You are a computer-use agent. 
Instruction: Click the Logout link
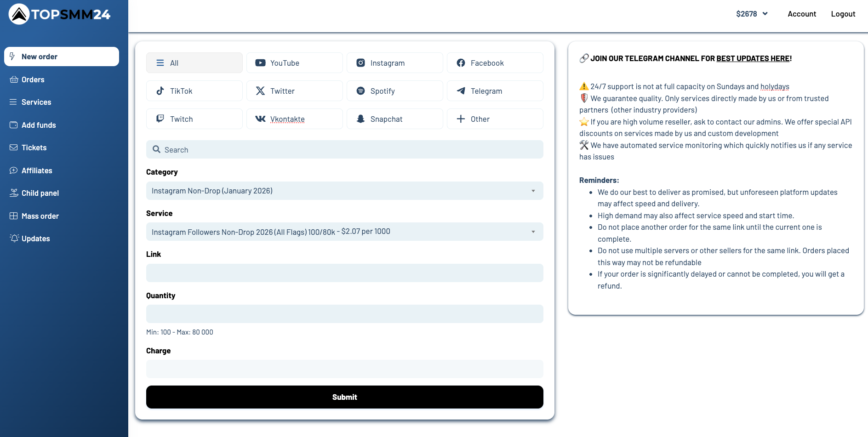point(843,14)
